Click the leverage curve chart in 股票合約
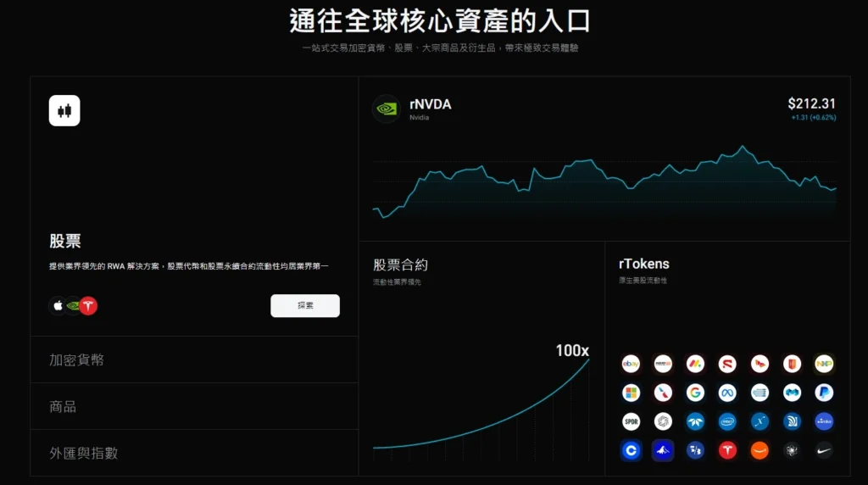 (x=481, y=410)
